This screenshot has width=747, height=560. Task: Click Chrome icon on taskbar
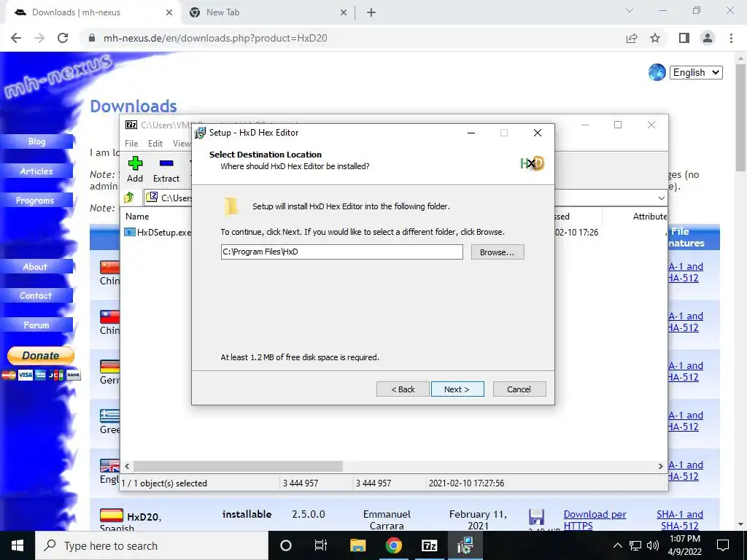pyautogui.click(x=393, y=545)
